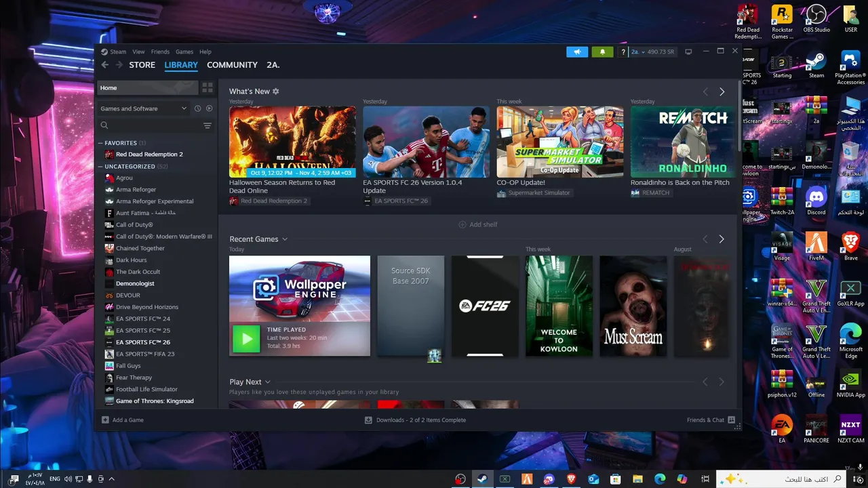Collapse the UNCATEGORIZED category
Screen dimensions: 868x488
(x=100, y=166)
